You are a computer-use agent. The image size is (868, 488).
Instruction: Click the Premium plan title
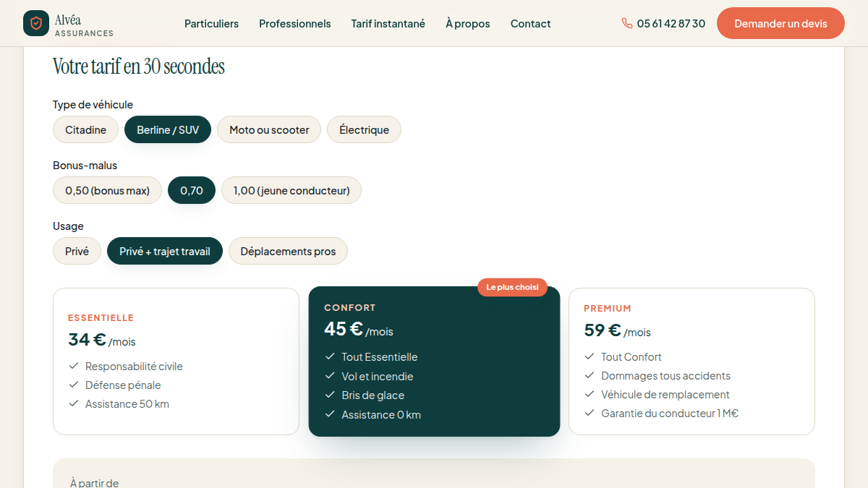click(608, 308)
